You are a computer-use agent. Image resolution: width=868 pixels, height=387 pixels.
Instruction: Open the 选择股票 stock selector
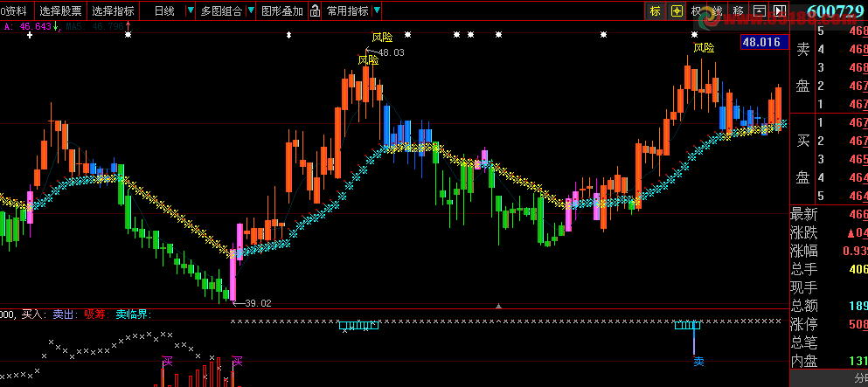point(61,11)
